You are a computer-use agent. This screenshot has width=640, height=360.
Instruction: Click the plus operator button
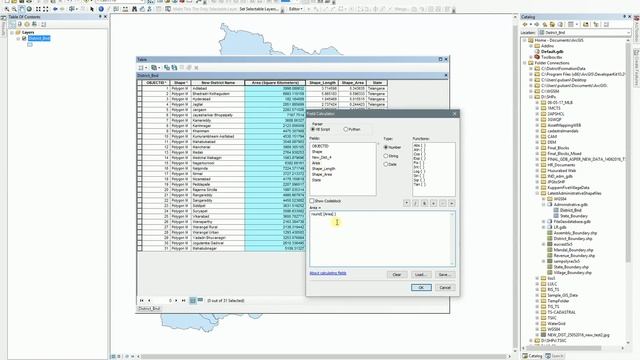433,203
